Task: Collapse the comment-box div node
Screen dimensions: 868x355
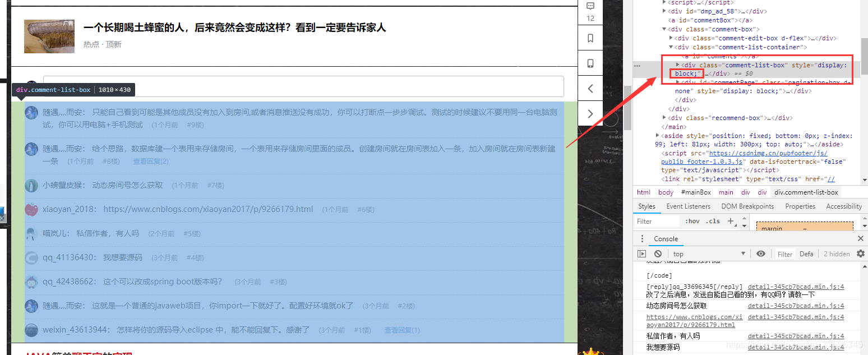Action: coord(664,29)
